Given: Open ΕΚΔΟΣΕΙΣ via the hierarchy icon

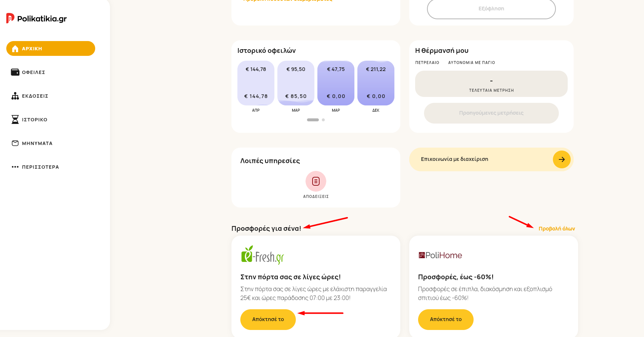Looking at the screenshot, I should pyautogui.click(x=15, y=96).
